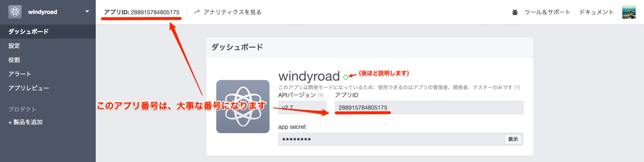
Task: Click the 表示 button to show app secret
Action: click(x=513, y=139)
